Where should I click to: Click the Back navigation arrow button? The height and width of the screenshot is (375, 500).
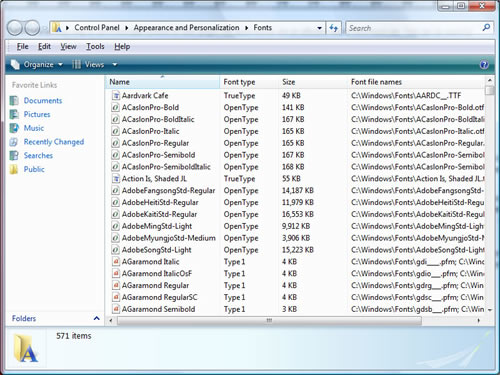pyautogui.click(x=15, y=28)
